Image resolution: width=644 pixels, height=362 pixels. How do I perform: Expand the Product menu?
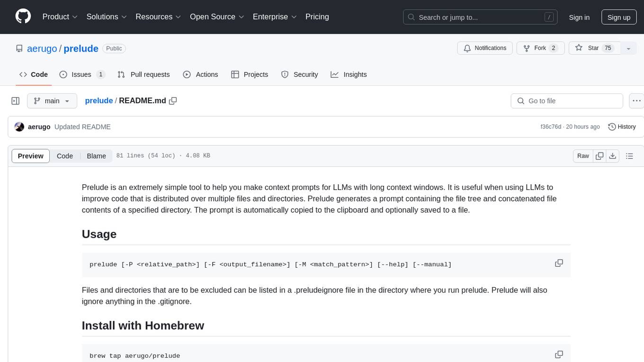coord(60,17)
